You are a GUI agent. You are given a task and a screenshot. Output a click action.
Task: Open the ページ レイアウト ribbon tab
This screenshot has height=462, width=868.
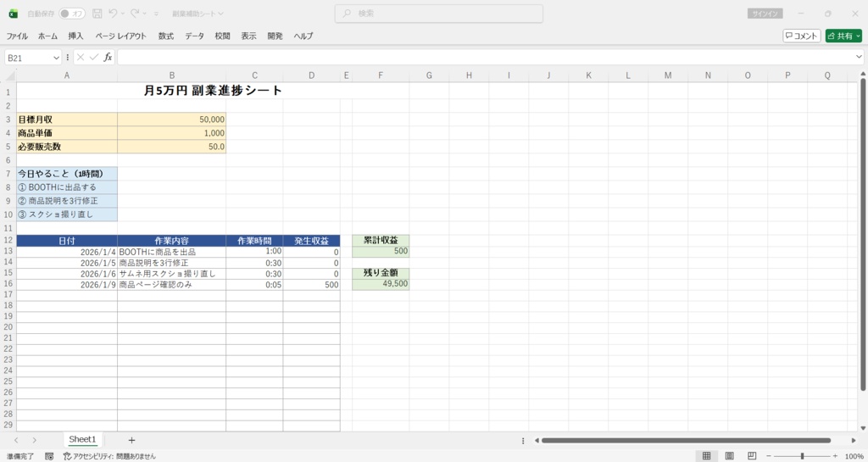120,36
